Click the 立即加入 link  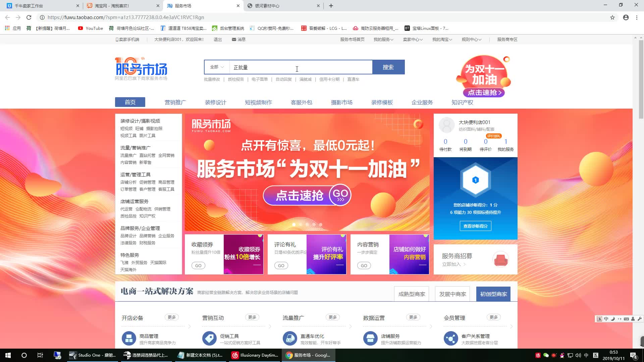[x=453, y=264]
